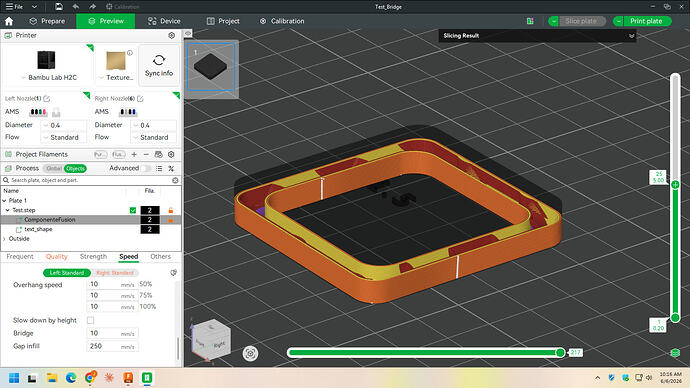Open the Slice plate dropdown arrow
This screenshot has height=388, width=690.
tap(554, 21)
